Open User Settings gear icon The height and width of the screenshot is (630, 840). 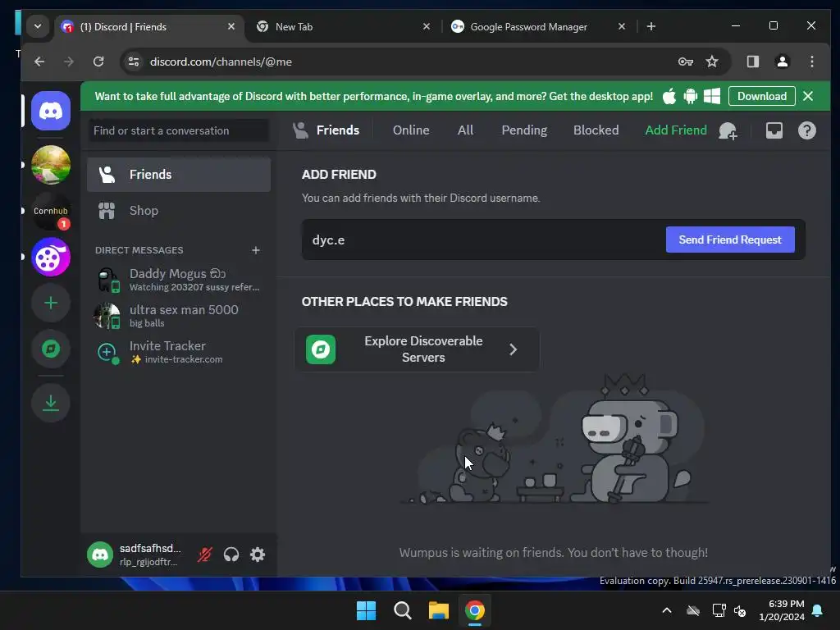coord(258,555)
